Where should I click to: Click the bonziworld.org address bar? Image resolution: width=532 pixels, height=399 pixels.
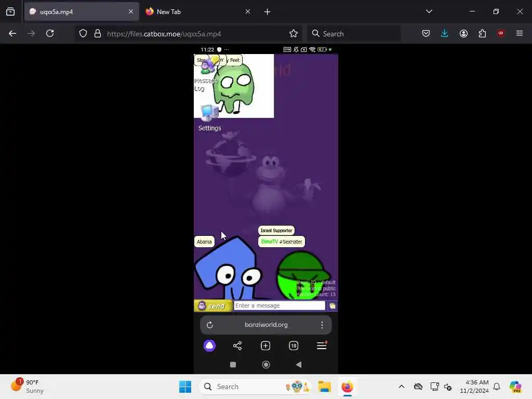(x=266, y=325)
